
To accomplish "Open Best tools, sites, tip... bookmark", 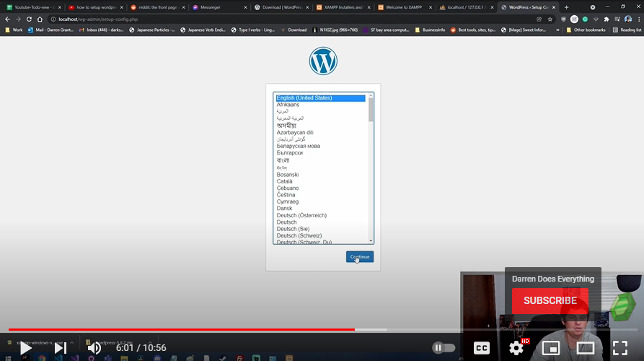I will tap(473, 30).
